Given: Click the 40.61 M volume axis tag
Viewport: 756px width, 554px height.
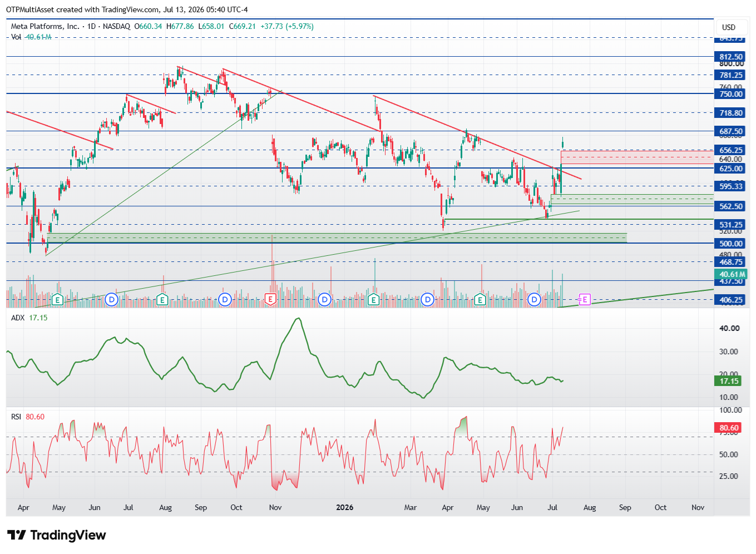Looking at the screenshot, I should tap(730, 274).
